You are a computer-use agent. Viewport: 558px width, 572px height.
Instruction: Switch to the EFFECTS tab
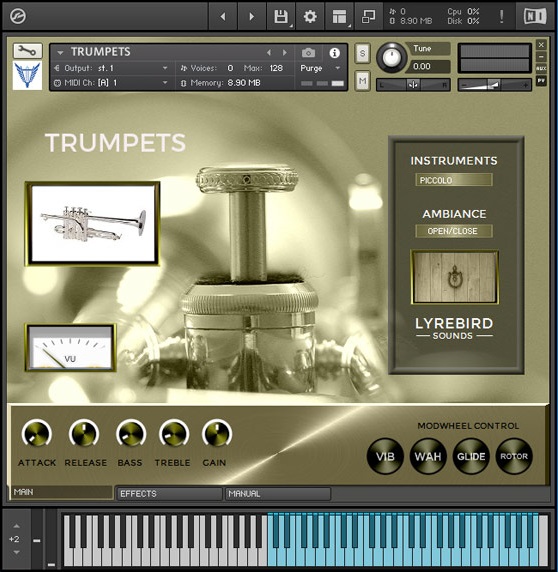169,494
